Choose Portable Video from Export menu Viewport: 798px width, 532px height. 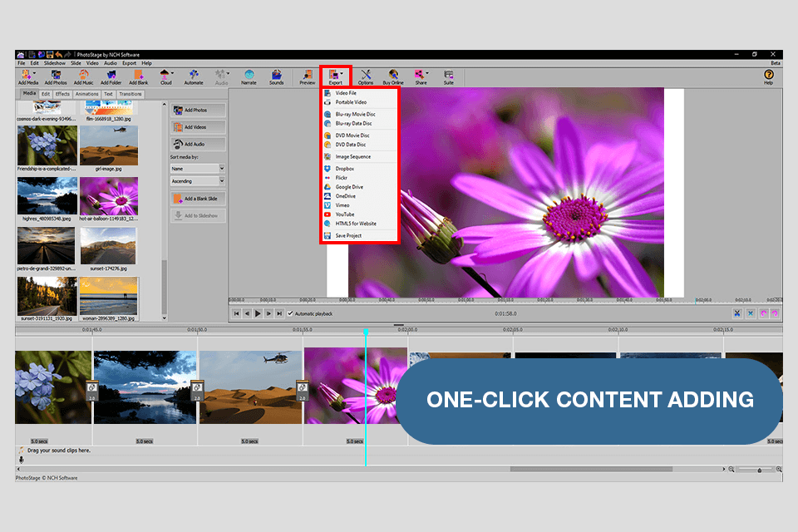click(359, 102)
